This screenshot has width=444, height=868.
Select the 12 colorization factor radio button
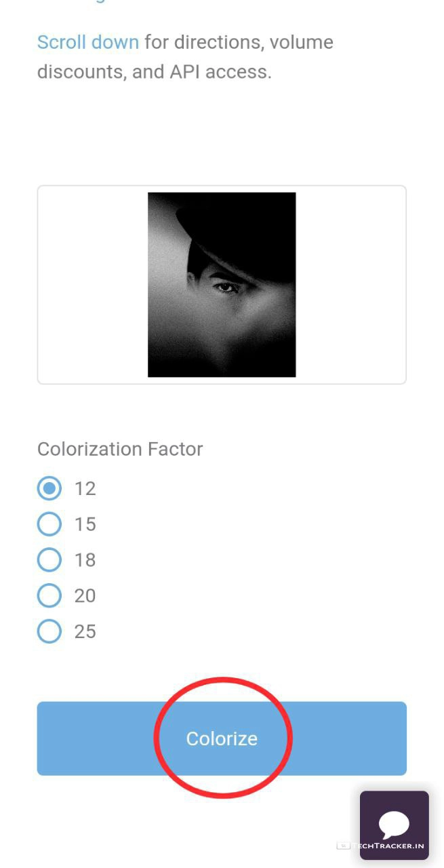[x=49, y=488]
